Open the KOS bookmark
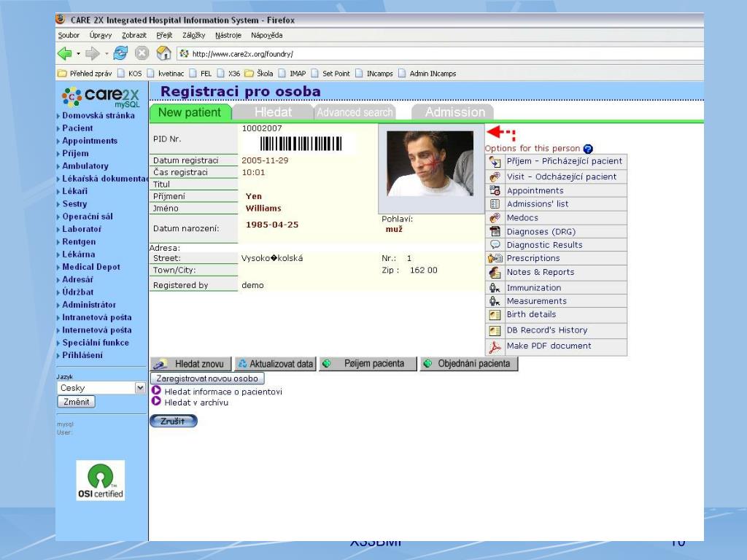 pyautogui.click(x=131, y=74)
